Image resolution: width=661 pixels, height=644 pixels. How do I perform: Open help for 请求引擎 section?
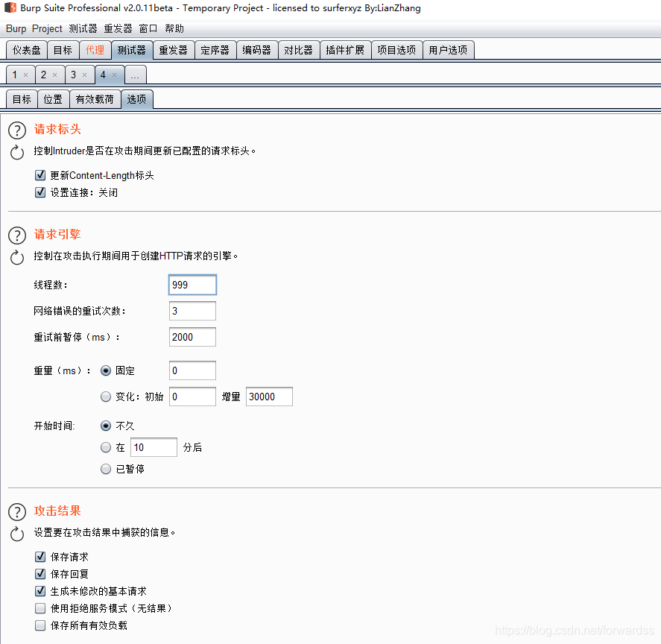coord(17,236)
